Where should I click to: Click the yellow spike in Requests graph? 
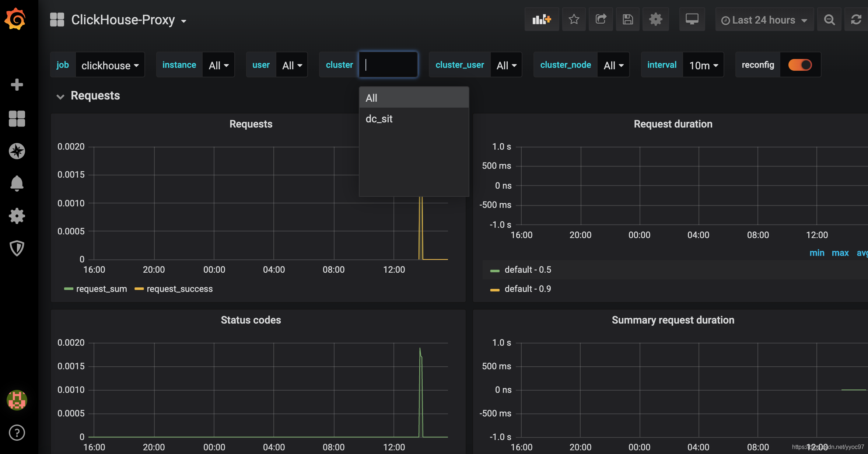click(x=421, y=228)
